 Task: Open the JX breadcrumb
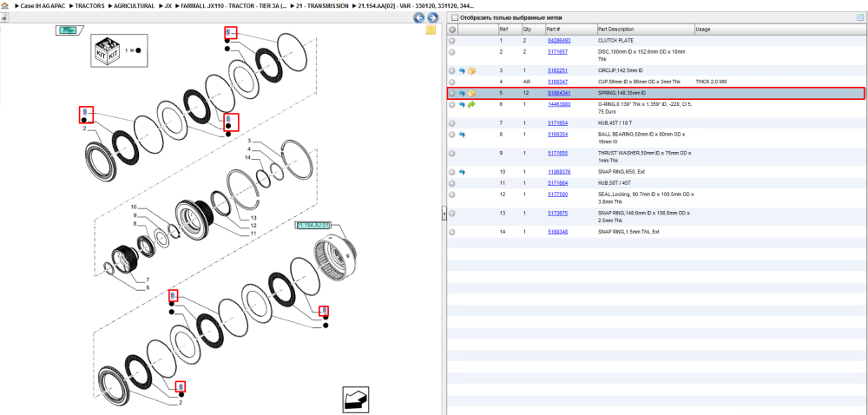point(168,5)
